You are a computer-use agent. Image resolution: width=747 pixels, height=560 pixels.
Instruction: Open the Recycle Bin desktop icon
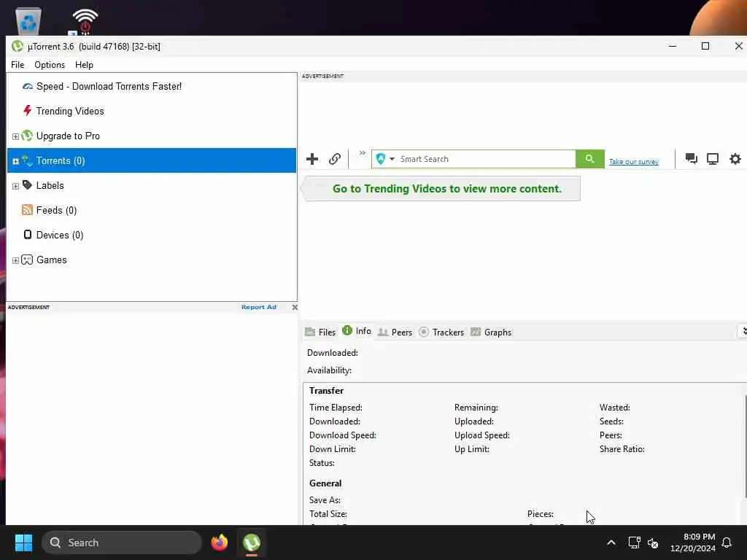(28, 21)
